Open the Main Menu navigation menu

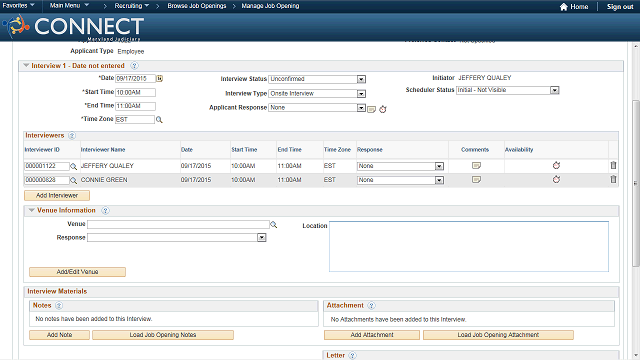(69, 6)
